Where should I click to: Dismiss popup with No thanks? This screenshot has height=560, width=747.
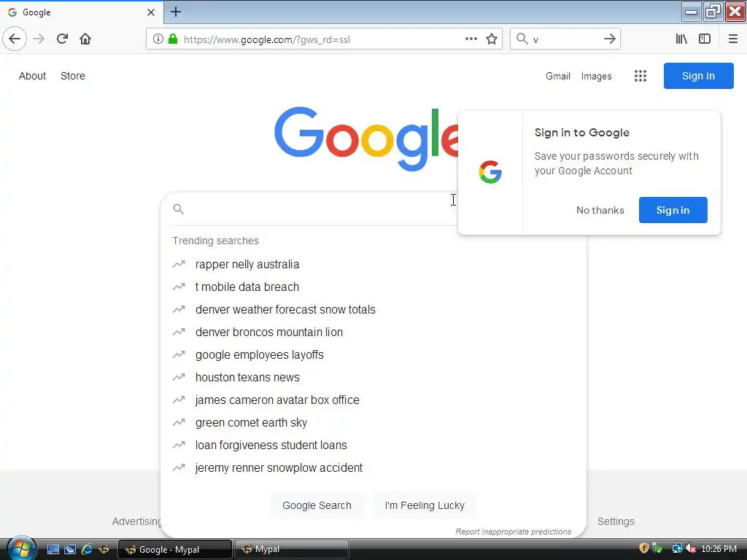[600, 210]
